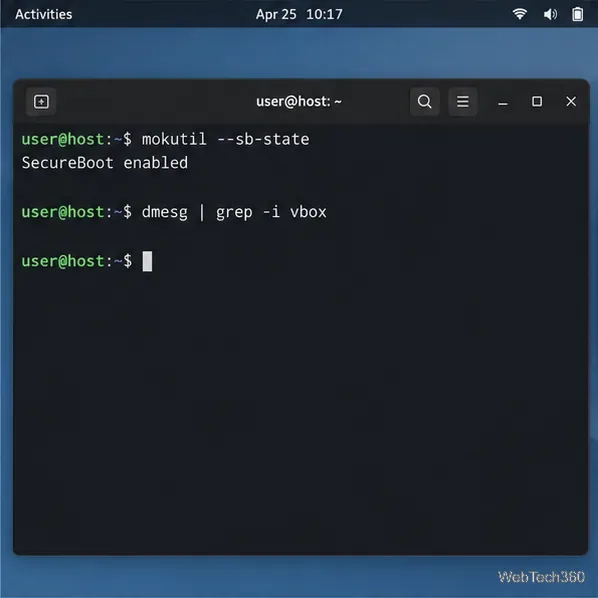Click the battery status icon
This screenshot has height=598, width=598.
tap(577, 14)
